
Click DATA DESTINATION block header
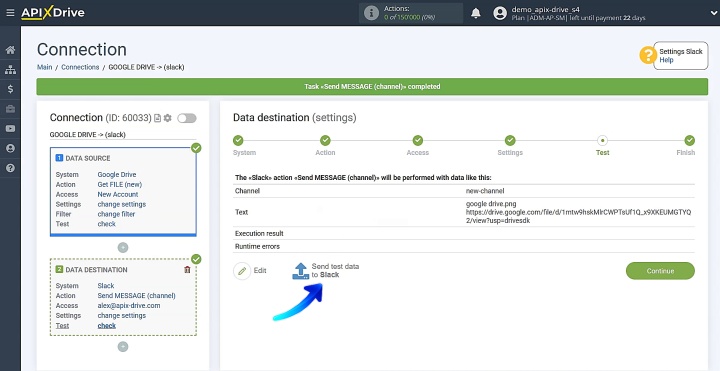click(x=91, y=270)
